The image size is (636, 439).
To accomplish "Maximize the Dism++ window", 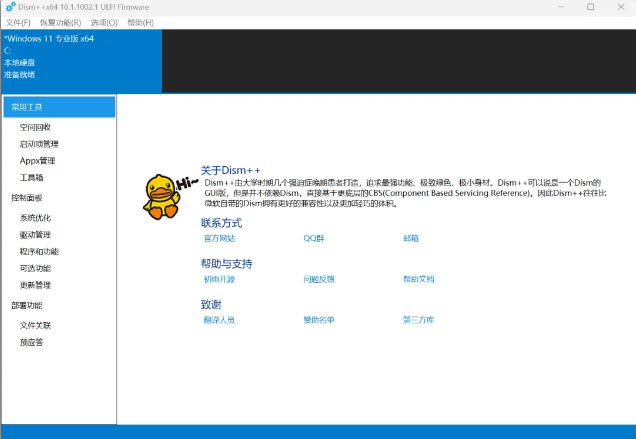I will click(x=591, y=7).
